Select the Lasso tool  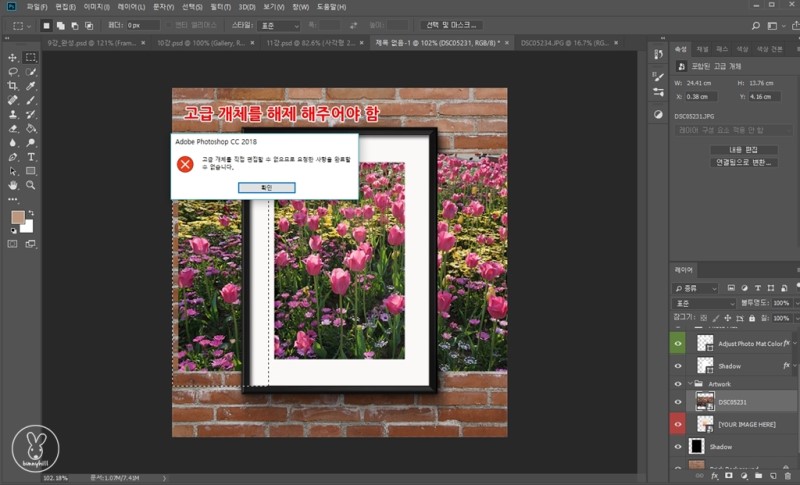point(13,72)
